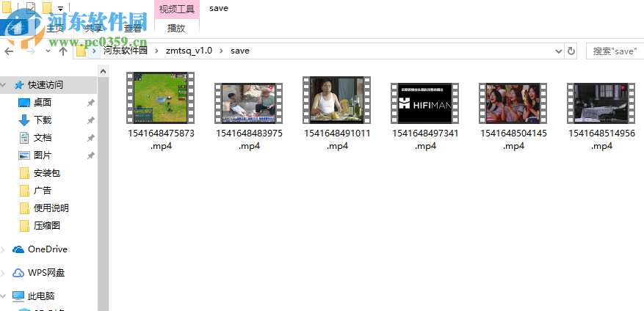Go forward with the forward arrow
The image size is (644, 311).
click(x=30, y=51)
